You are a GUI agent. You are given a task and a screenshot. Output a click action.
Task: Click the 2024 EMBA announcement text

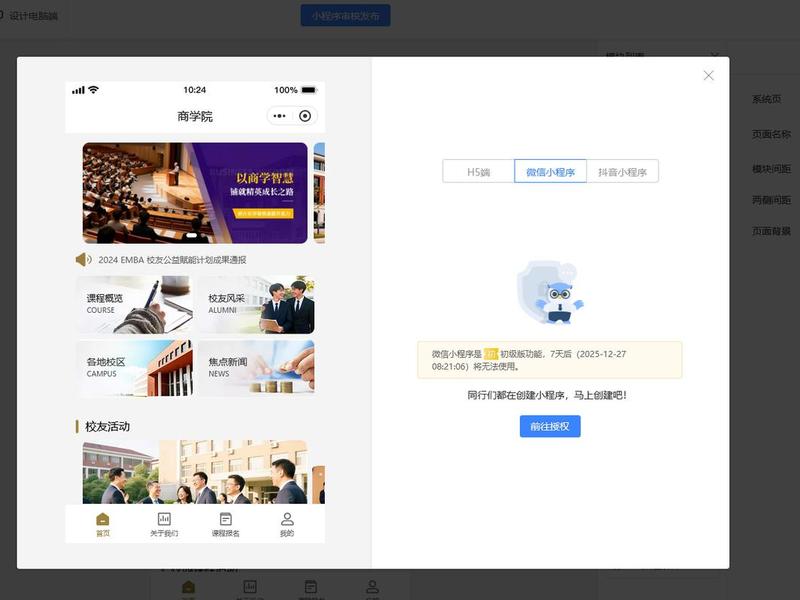point(172,260)
